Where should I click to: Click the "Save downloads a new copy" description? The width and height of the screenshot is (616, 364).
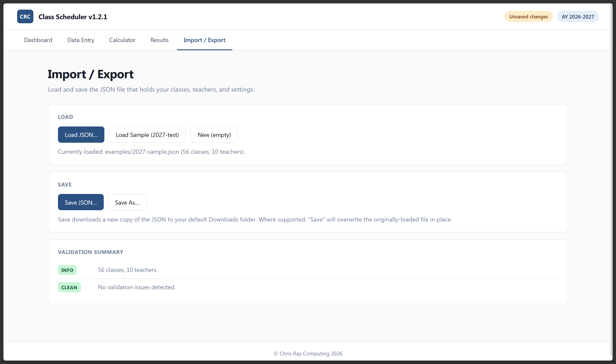tap(255, 220)
